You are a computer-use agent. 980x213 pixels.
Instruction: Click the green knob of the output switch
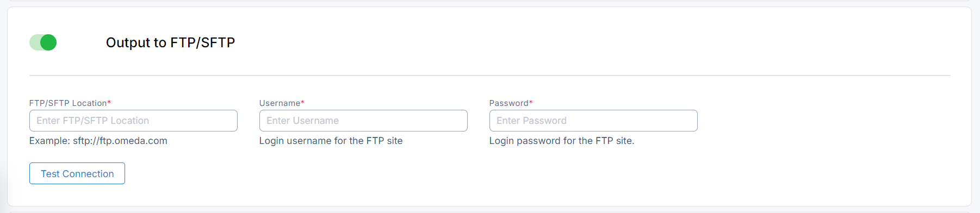[48, 42]
